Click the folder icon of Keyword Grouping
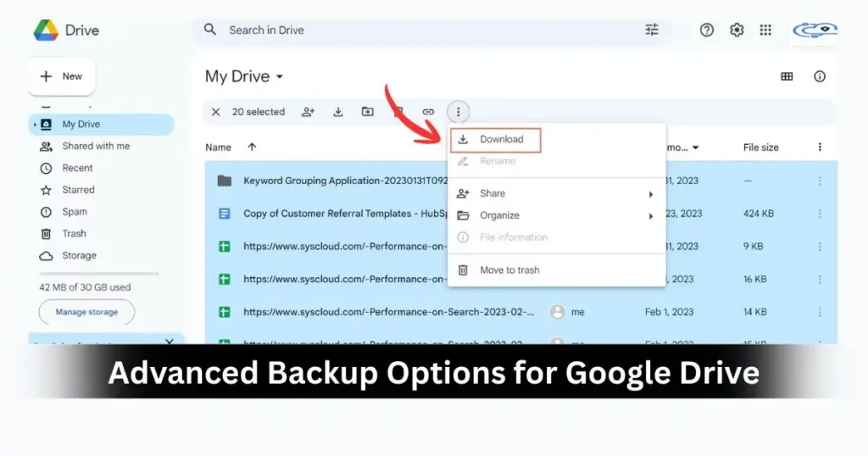The width and height of the screenshot is (868, 456). pyautogui.click(x=224, y=181)
